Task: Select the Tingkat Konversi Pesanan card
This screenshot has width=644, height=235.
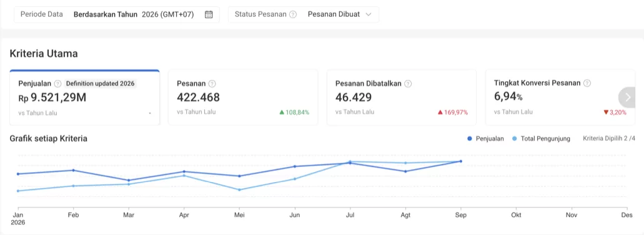Action: click(x=560, y=97)
